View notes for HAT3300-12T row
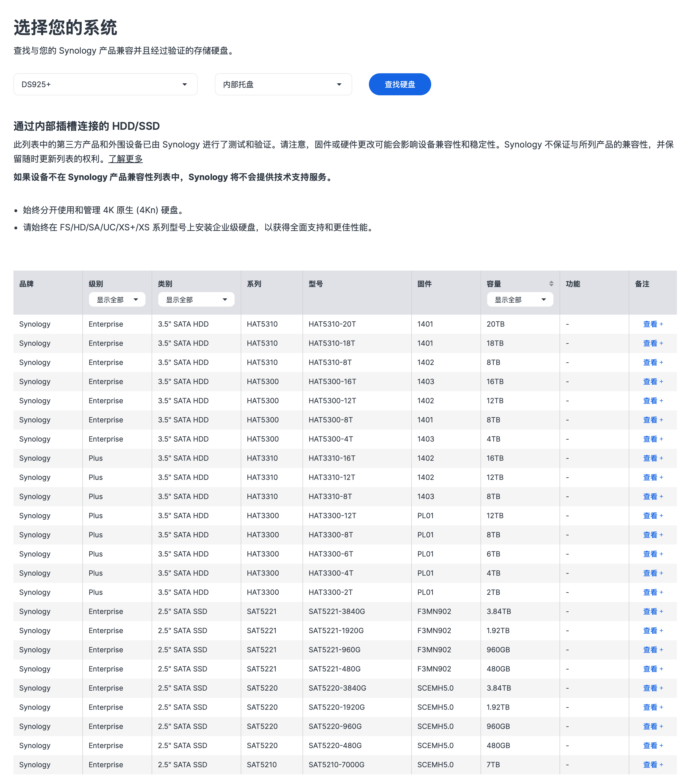This screenshot has width=687, height=784. pos(653,516)
